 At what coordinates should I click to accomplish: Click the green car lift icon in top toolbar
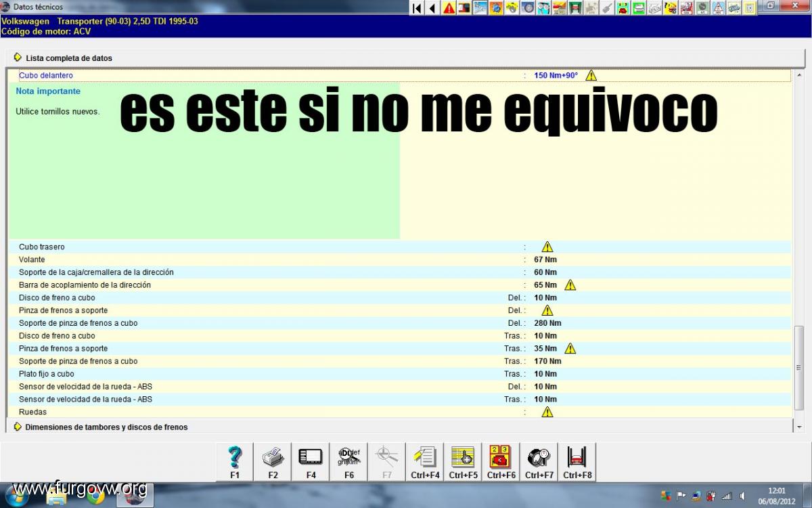coord(574,8)
